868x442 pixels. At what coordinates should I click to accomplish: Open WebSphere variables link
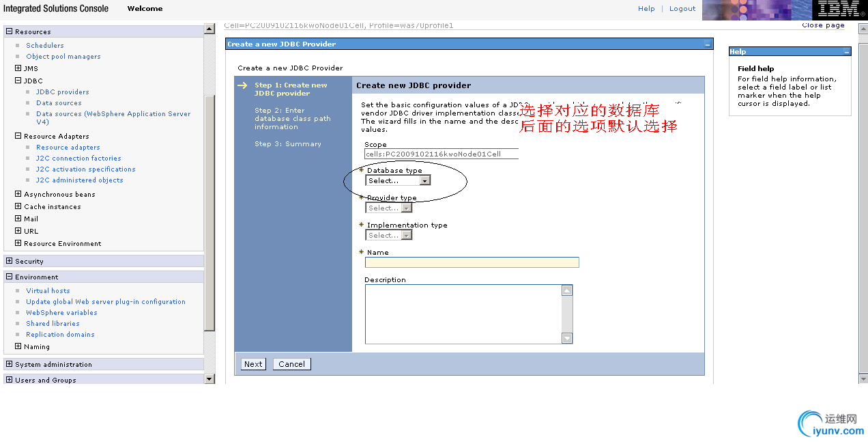coord(61,313)
